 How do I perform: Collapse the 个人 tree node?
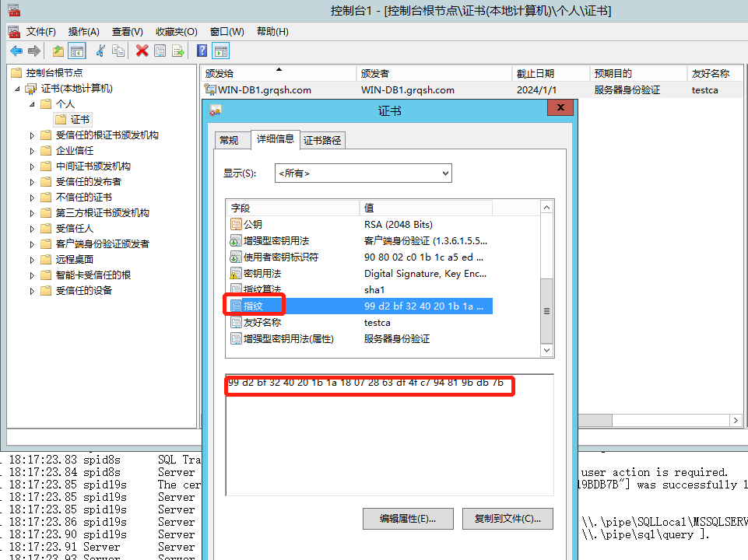click(x=32, y=104)
